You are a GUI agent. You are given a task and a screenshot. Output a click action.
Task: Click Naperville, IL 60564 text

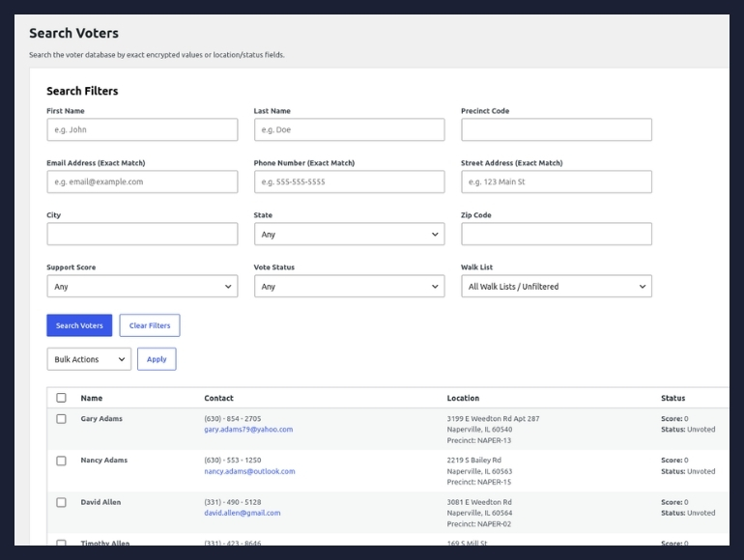pyautogui.click(x=479, y=513)
